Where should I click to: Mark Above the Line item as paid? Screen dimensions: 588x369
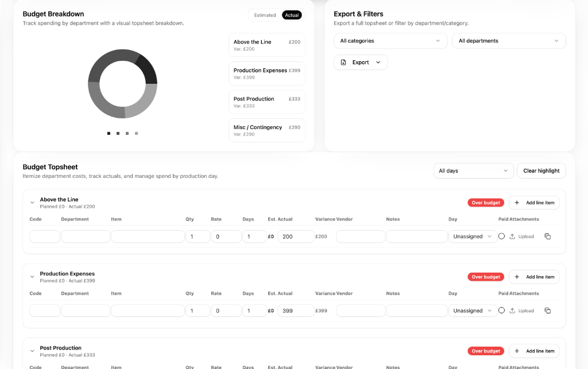click(x=501, y=236)
